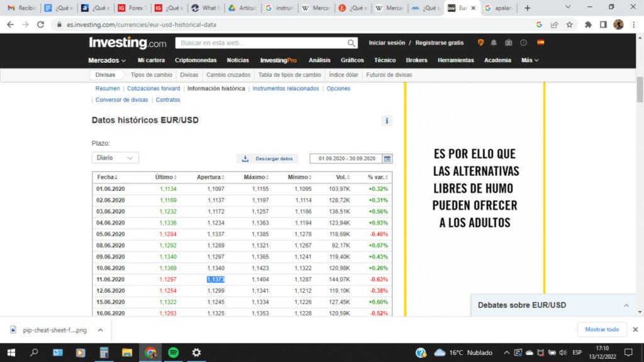Click the browser address bar URL

(x=142, y=25)
